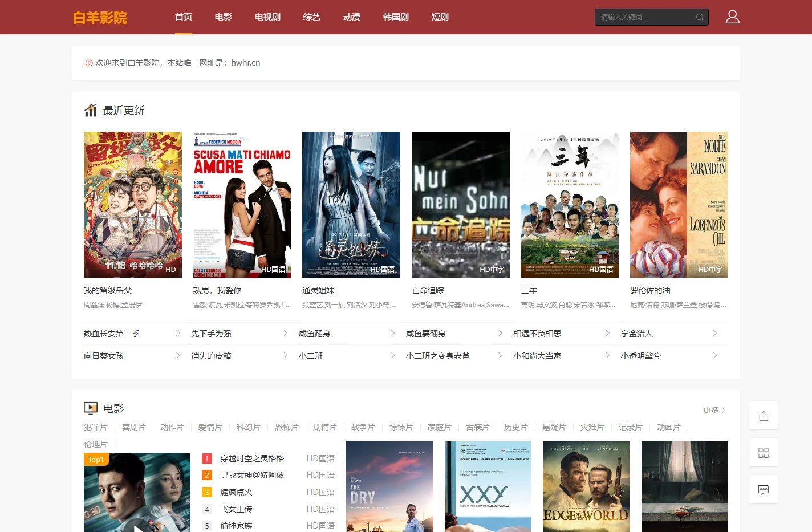Open the user account icon
812x532 pixels.
click(x=732, y=17)
